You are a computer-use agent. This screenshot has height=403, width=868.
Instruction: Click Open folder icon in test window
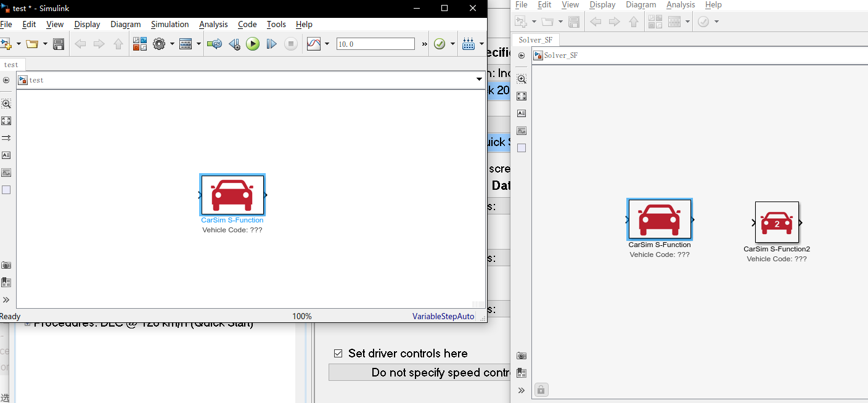32,44
